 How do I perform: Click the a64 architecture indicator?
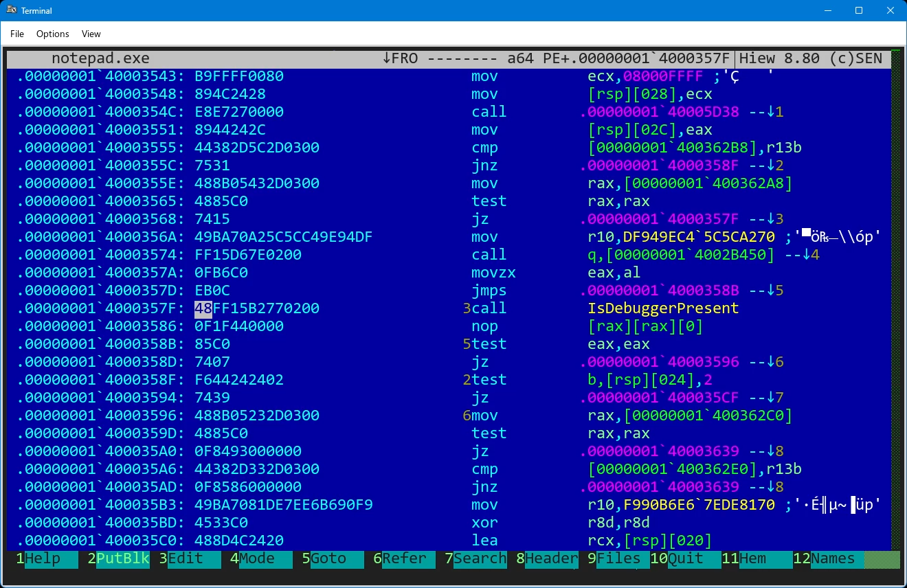[521, 58]
